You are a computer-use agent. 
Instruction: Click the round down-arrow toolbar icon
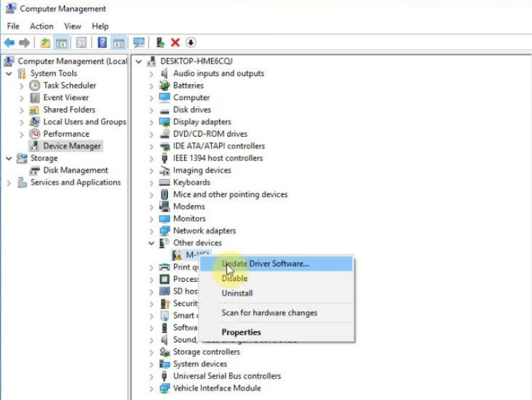[x=191, y=42]
